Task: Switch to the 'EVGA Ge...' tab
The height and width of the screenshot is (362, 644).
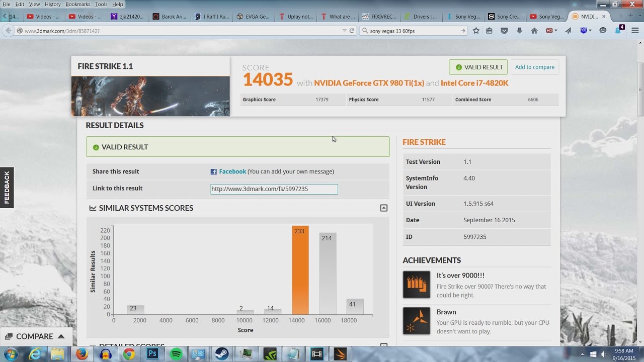Action: (253, 17)
